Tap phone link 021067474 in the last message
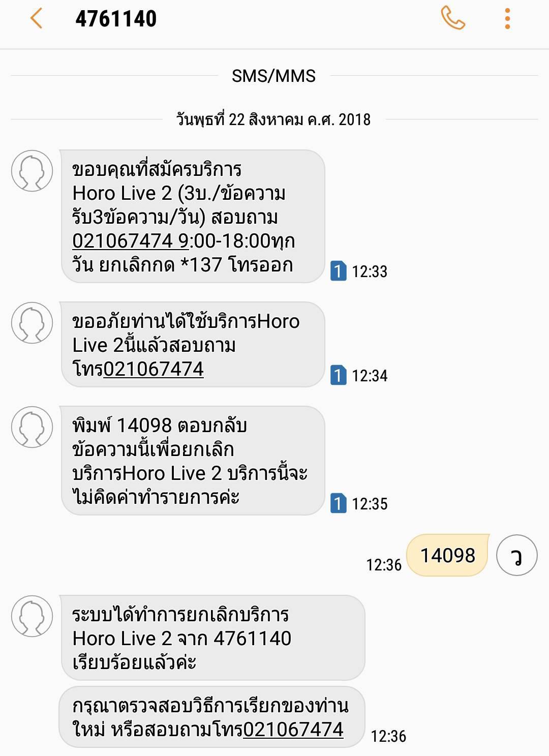Screen dimensions: 549x756 click(x=293, y=730)
